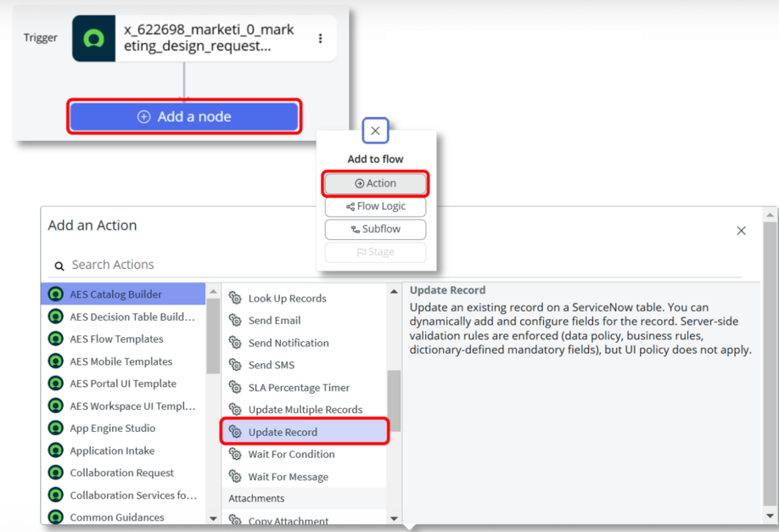This screenshot has width=779, height=532.
Task: Click the category list scroll-down arrow
Action: [x=213, y=518]
